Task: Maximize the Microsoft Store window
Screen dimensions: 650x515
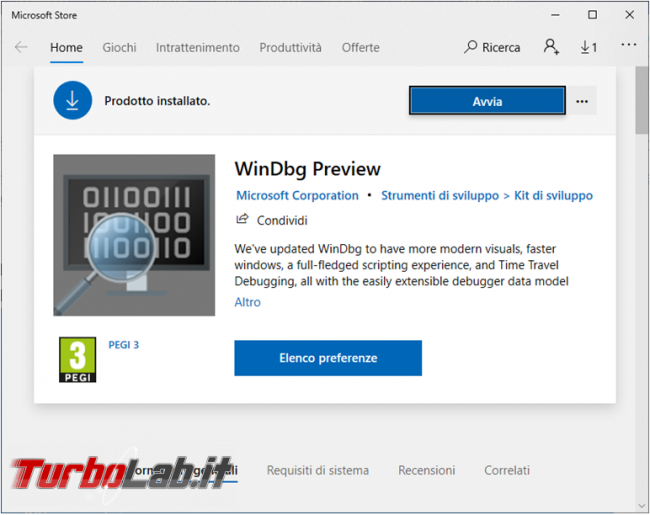Action: coord(592,15)
